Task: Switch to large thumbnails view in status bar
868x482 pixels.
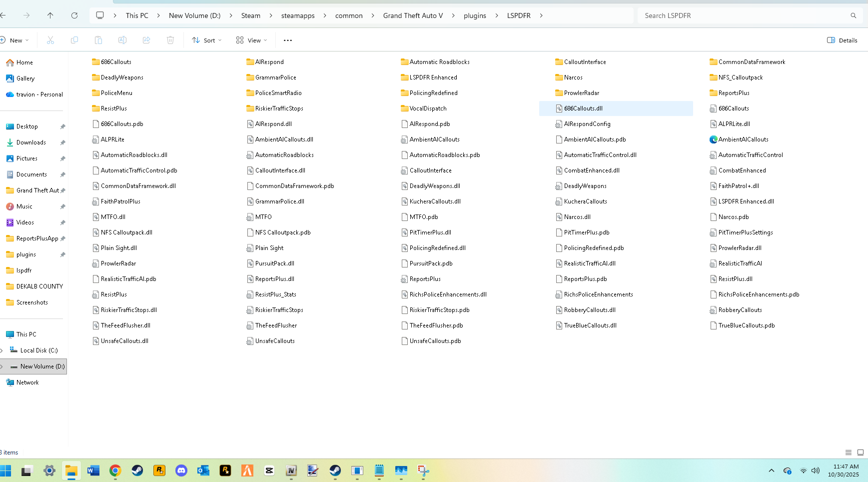Action: click(x=861, y=452)
